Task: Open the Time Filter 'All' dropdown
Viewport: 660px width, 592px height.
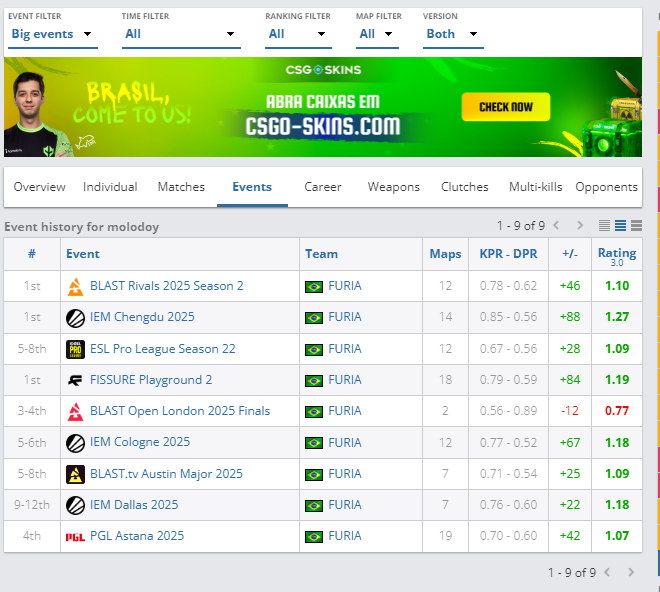Action: (x=181, y=34)
